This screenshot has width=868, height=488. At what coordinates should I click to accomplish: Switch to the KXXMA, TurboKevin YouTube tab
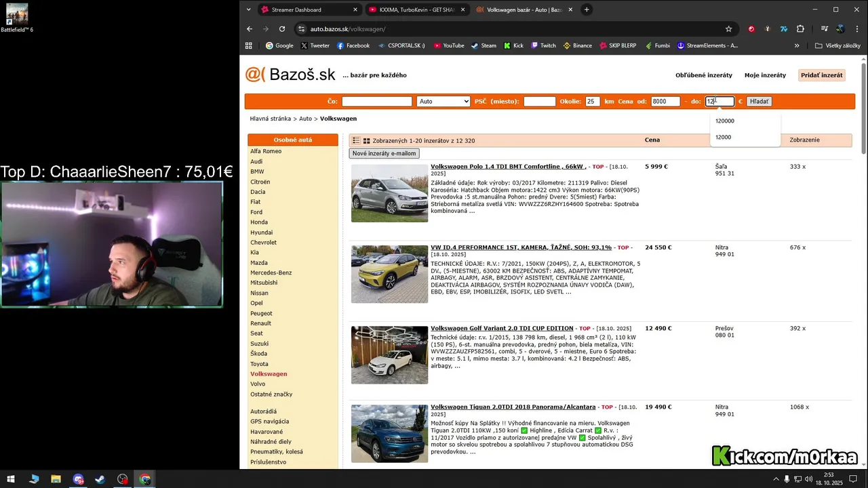[x=417, y=9]
